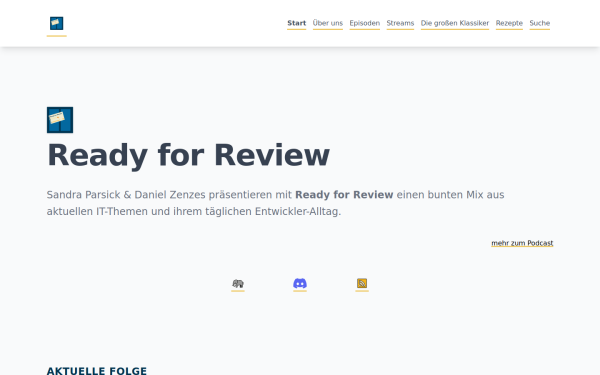
Task: Go to the Start nav item
Action: point(297,23)
